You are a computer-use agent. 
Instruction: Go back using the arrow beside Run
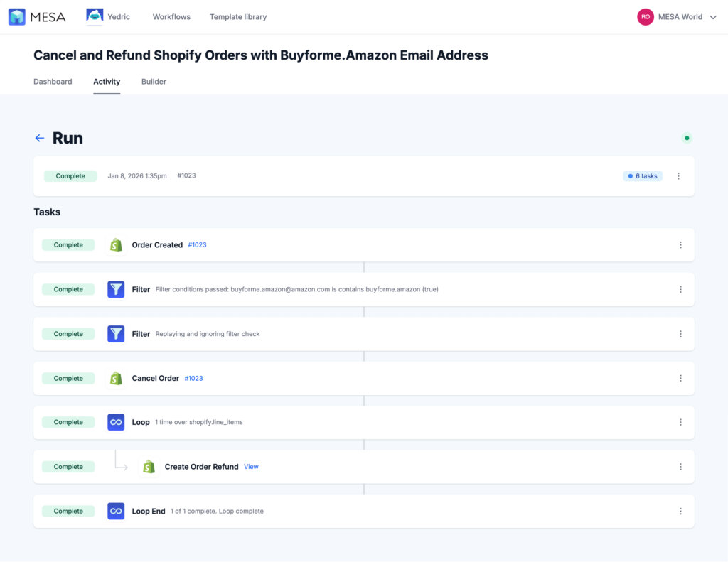click(x=40, y=138)
